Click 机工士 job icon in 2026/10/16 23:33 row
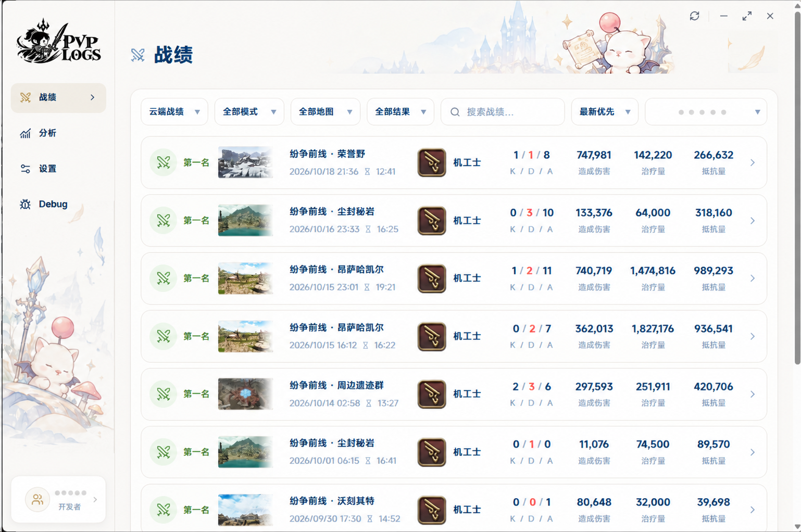Viewport: 801px width, 532px height. coord(432,220)
